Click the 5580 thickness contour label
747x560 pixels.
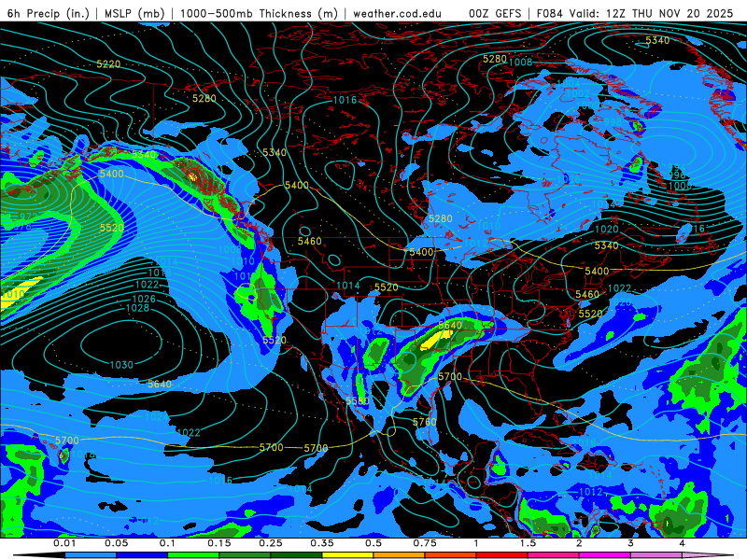(358, 401)
